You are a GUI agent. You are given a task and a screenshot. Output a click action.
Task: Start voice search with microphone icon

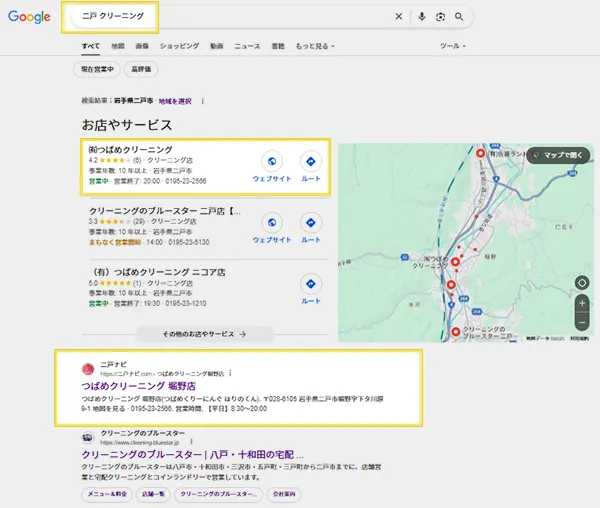pyautogui.click(x=422, y=16)
